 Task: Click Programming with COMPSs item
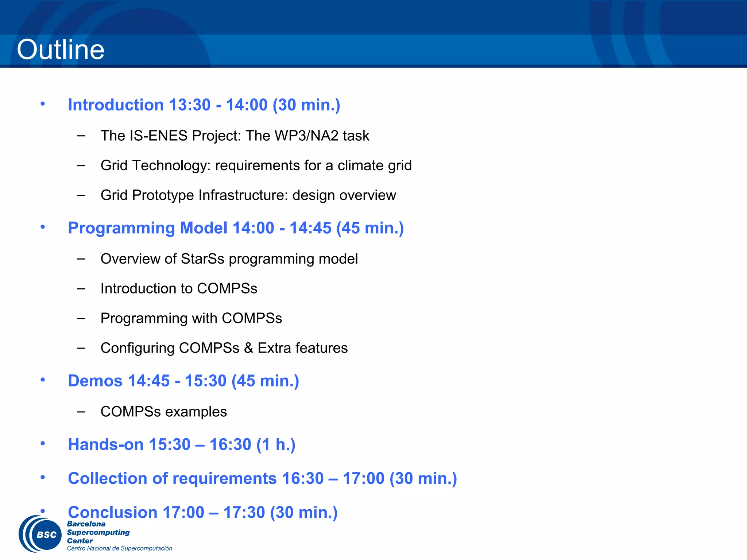pos(191,318)
